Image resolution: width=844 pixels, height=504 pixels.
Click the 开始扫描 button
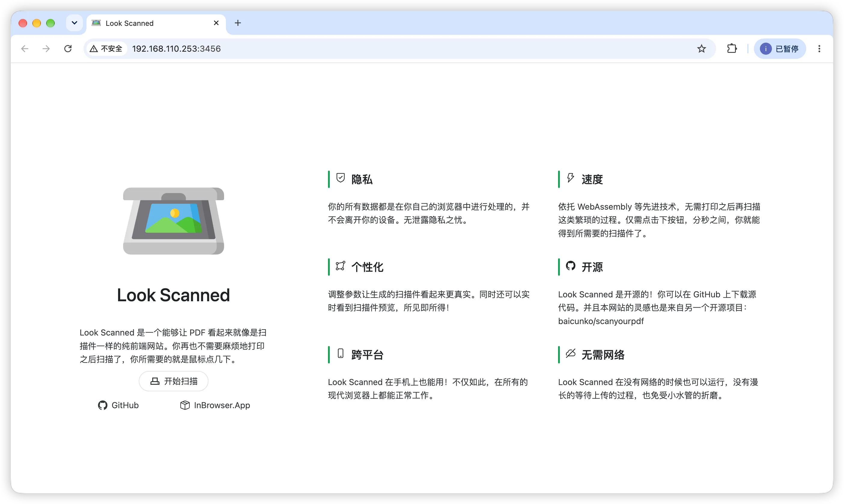(174, 381)
